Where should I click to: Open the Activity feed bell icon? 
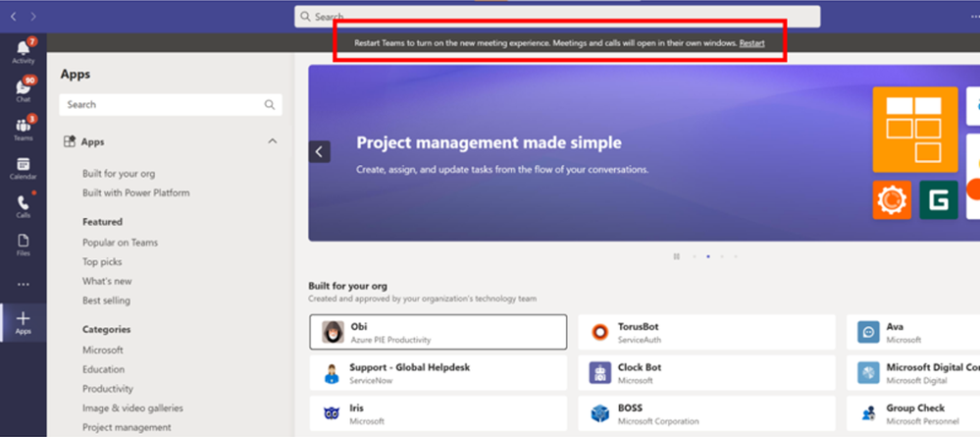(24, 47)
